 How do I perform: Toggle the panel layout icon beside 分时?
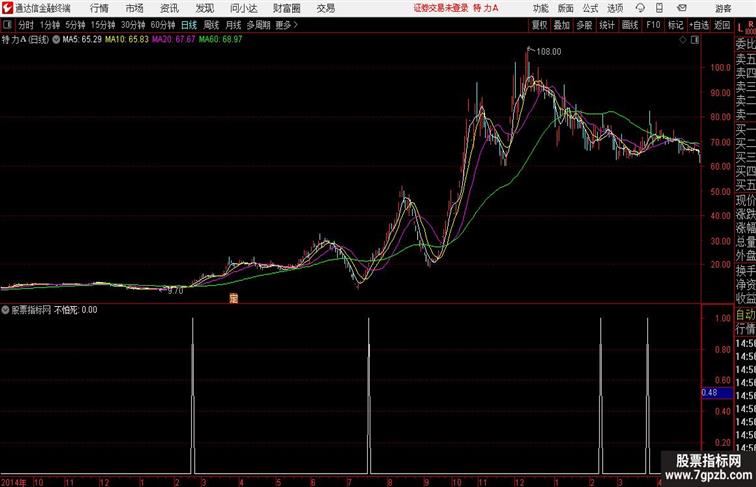point(7,25)
